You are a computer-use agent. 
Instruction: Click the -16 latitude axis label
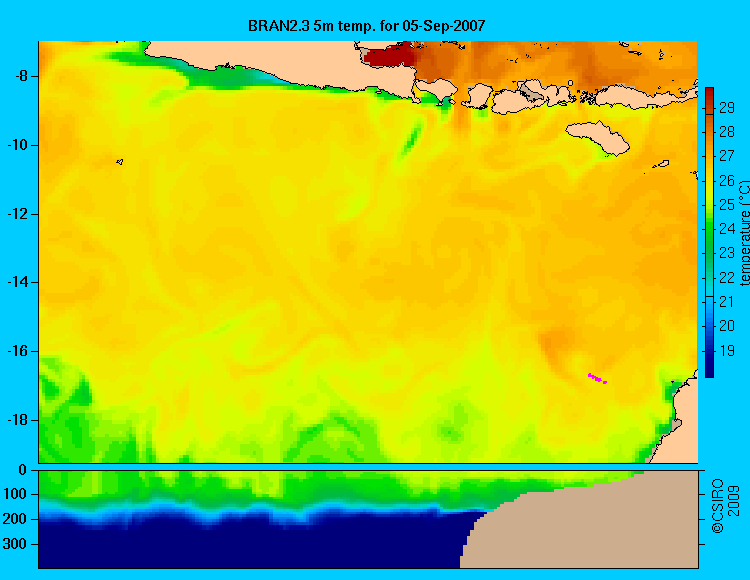coord(17,351)
